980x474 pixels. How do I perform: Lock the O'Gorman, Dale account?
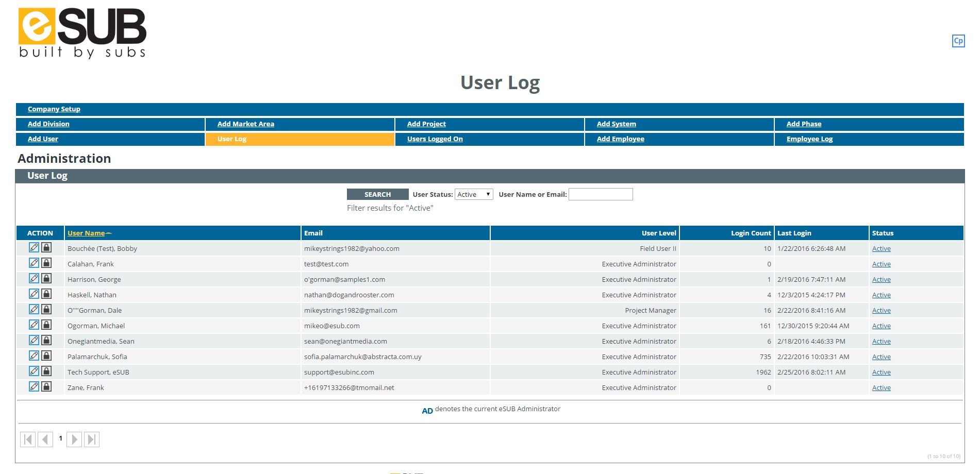tap(46, 309)
